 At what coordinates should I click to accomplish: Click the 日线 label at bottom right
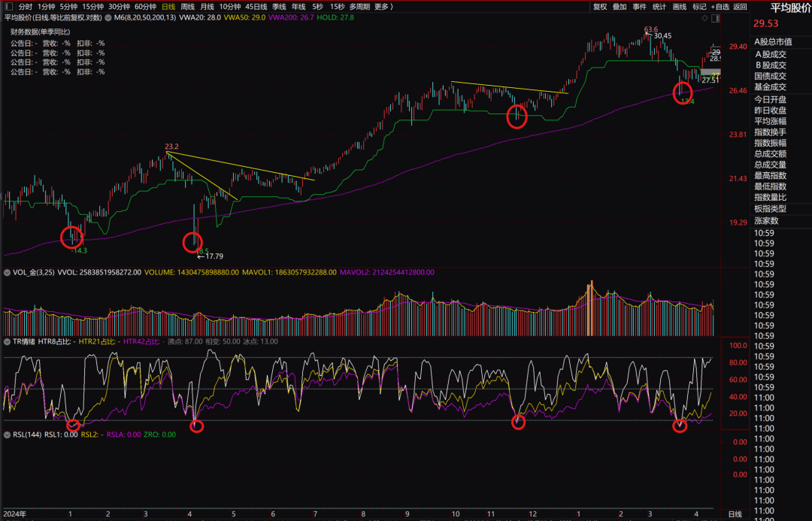point(735,514)
